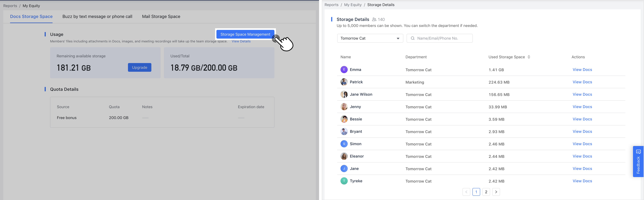The width and height of the screenshot is (644, 200).
Task: Sort by Used Storage Space arrows
Action: (529, 57)
